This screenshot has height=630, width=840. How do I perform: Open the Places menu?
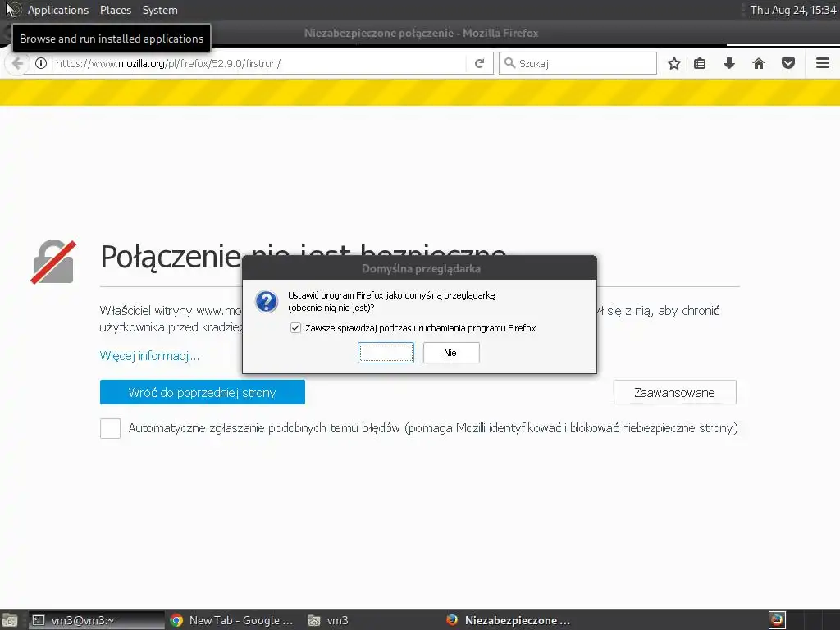pos(115,10)
